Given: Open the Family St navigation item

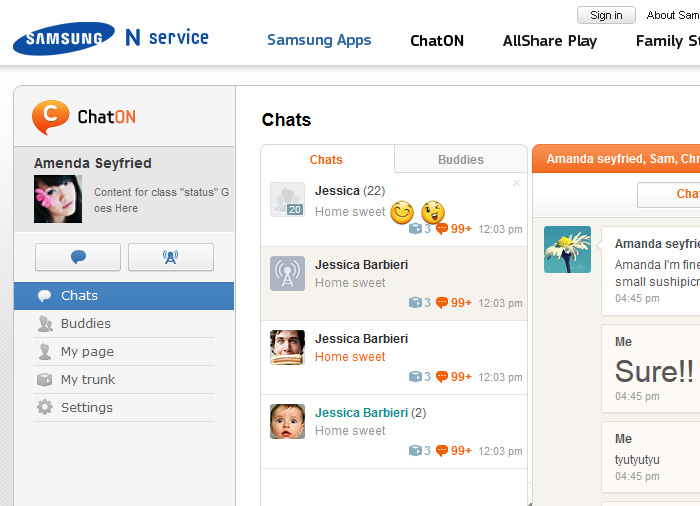Looking at the screenshot, I should tap(667, 41).
